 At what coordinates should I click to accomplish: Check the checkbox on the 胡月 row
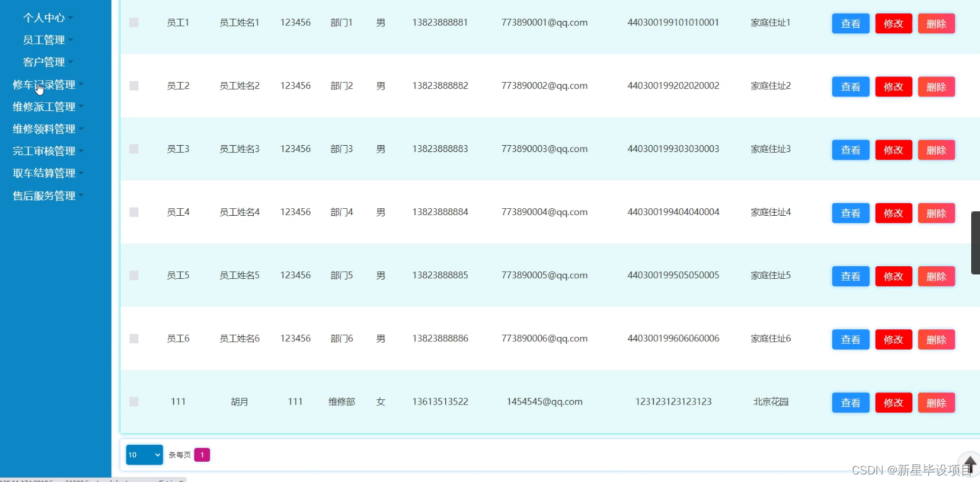(133, 402)
